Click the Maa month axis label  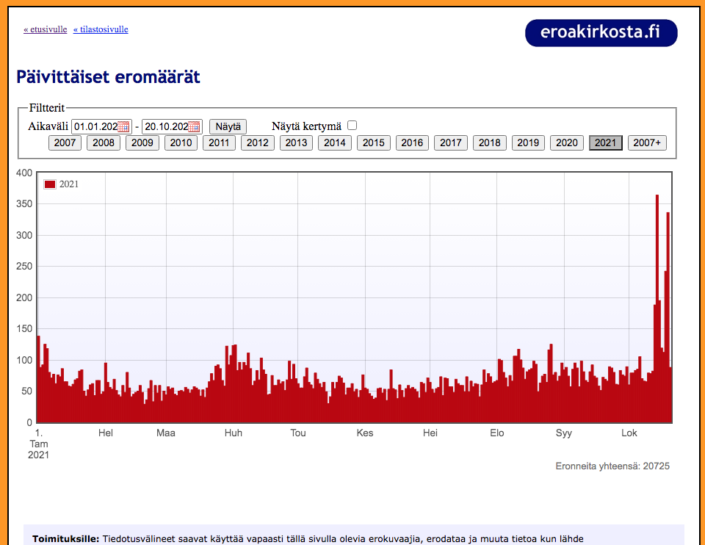click(166, 433)
